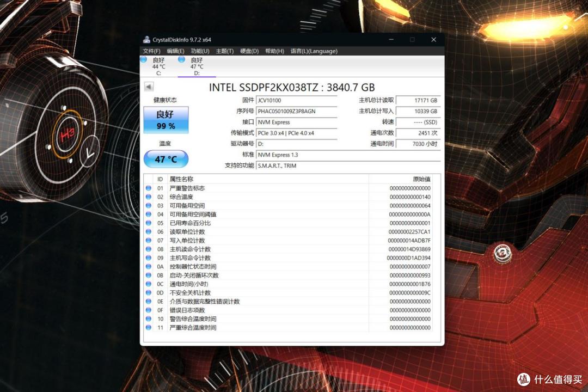Click raw value 00000000001B76
This screenshot has width=588, height=392.
tap(410, 284)
